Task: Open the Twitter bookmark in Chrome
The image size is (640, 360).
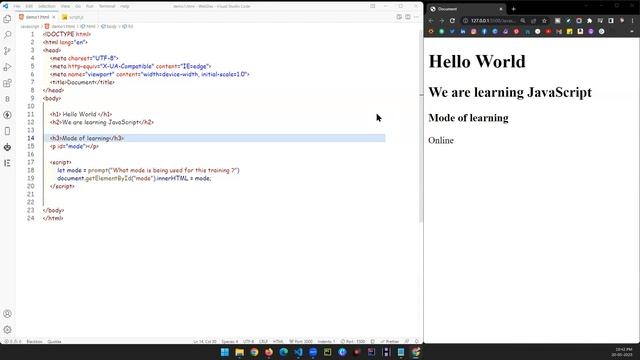Action: (452, 31)
